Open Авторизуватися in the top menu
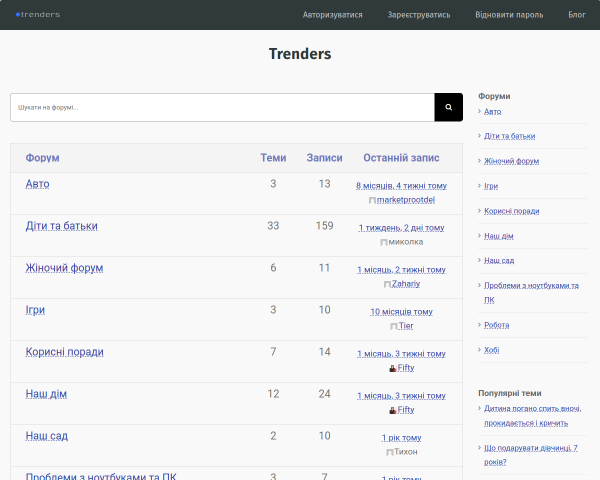The height and width of the screenshot is (480, 600). [x=333, y=15]
